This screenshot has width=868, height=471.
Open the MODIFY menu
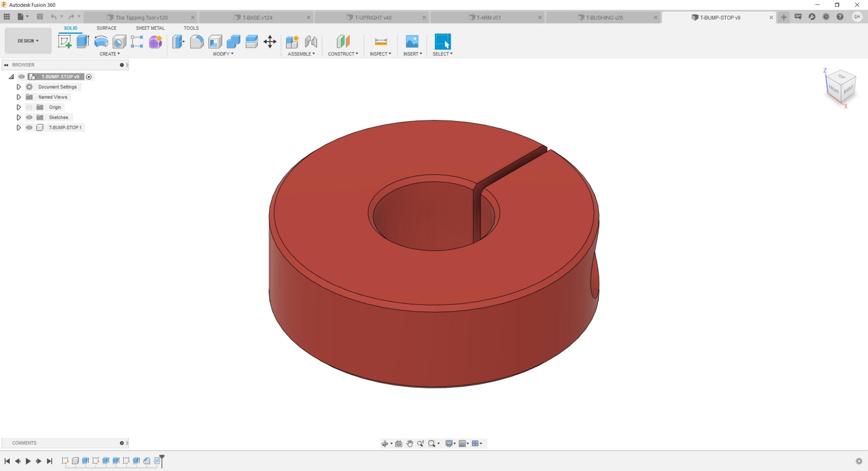point(223,54)
